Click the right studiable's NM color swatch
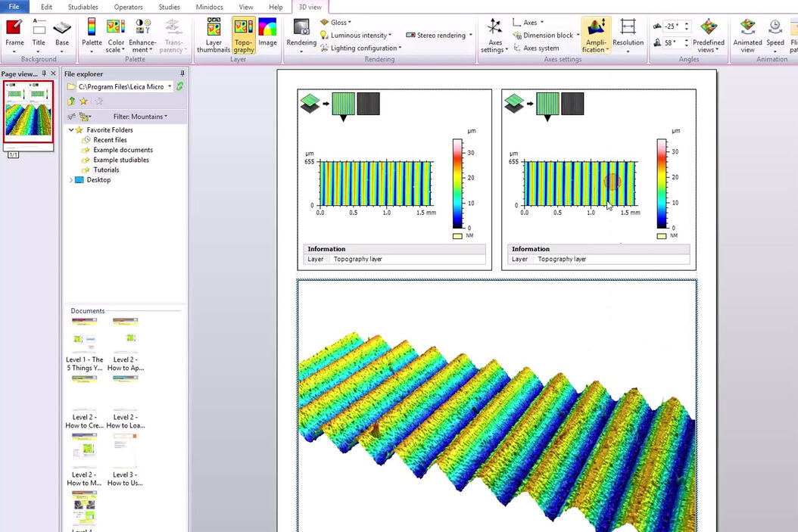The width and height of the screenshot is (798, 532). tap(661, 236)
